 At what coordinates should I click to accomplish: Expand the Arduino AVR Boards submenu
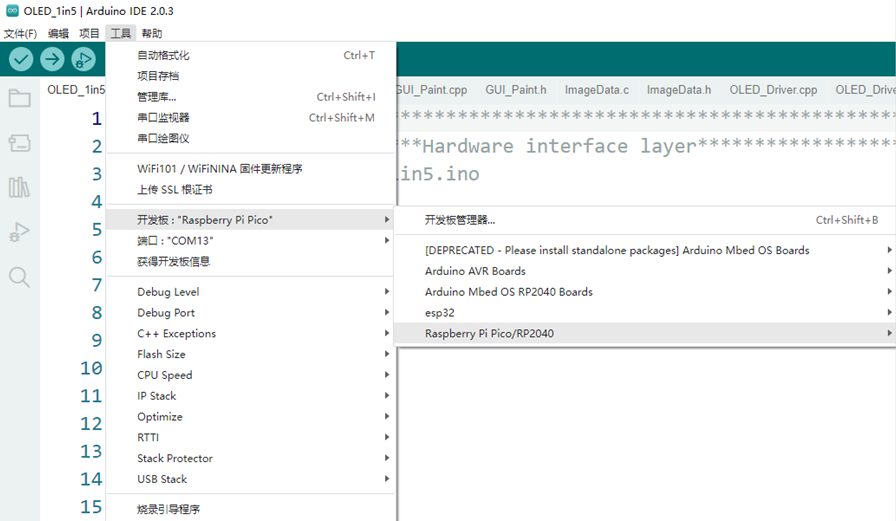[475, 271]
